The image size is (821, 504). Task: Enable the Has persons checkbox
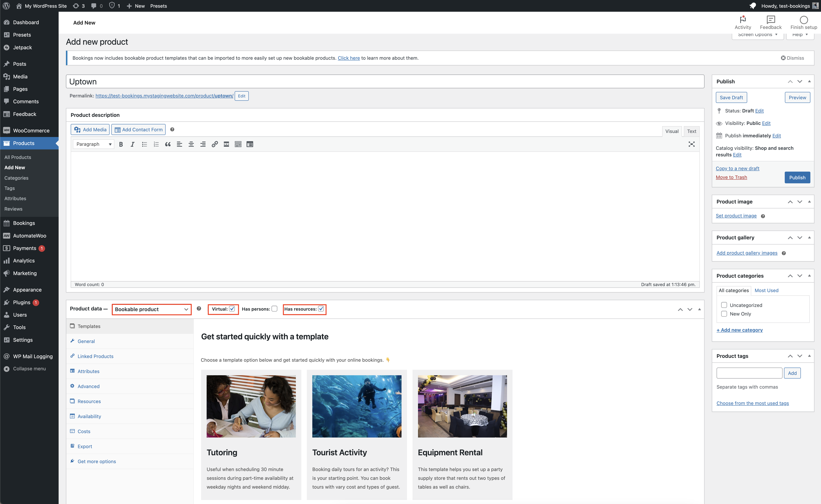tap(274, 309)
